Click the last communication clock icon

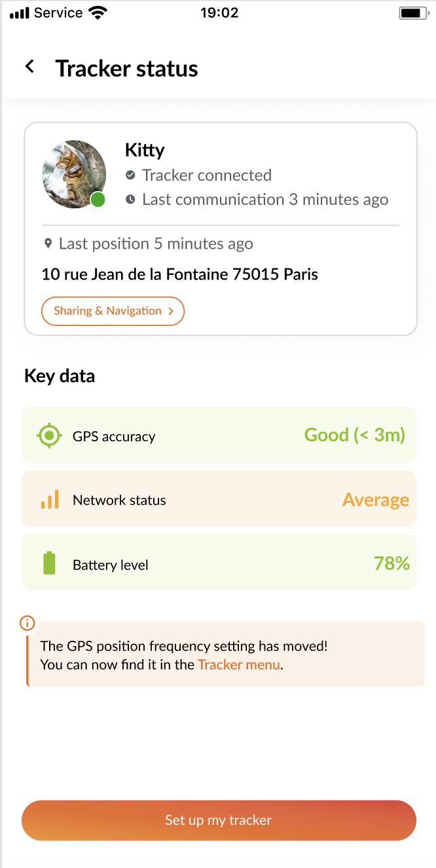pyautogui.click(x=130, y=200)
